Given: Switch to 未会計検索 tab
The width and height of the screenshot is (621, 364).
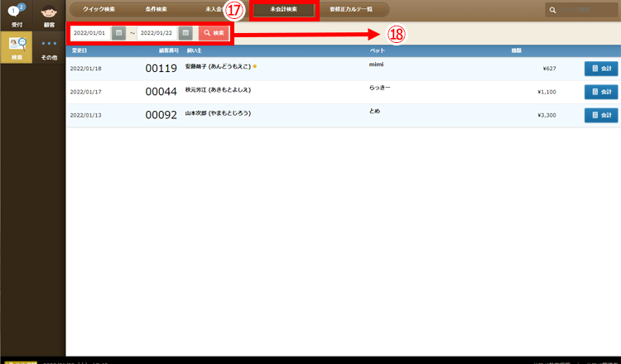Looking at the screenshot, I should click(283, 9).
